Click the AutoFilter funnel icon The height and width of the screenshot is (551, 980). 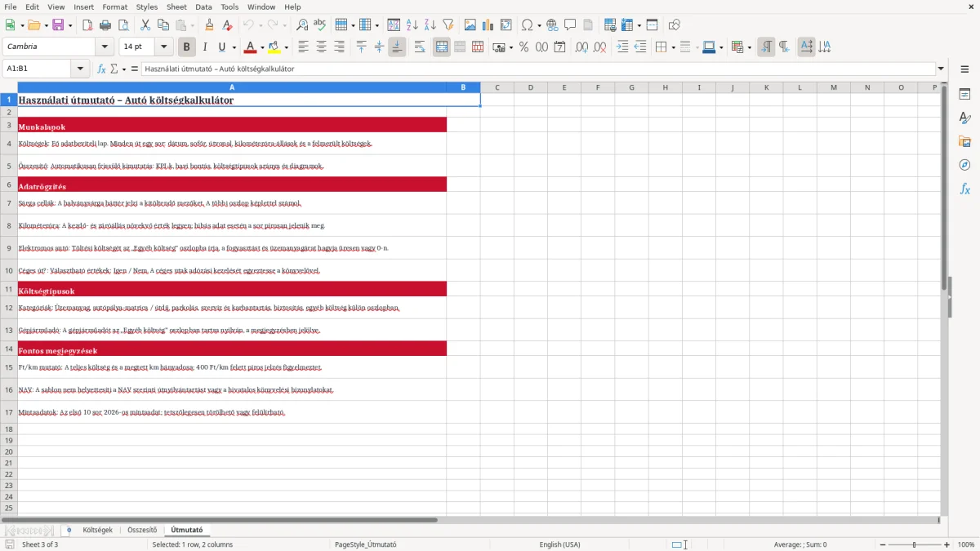point(448,25)
